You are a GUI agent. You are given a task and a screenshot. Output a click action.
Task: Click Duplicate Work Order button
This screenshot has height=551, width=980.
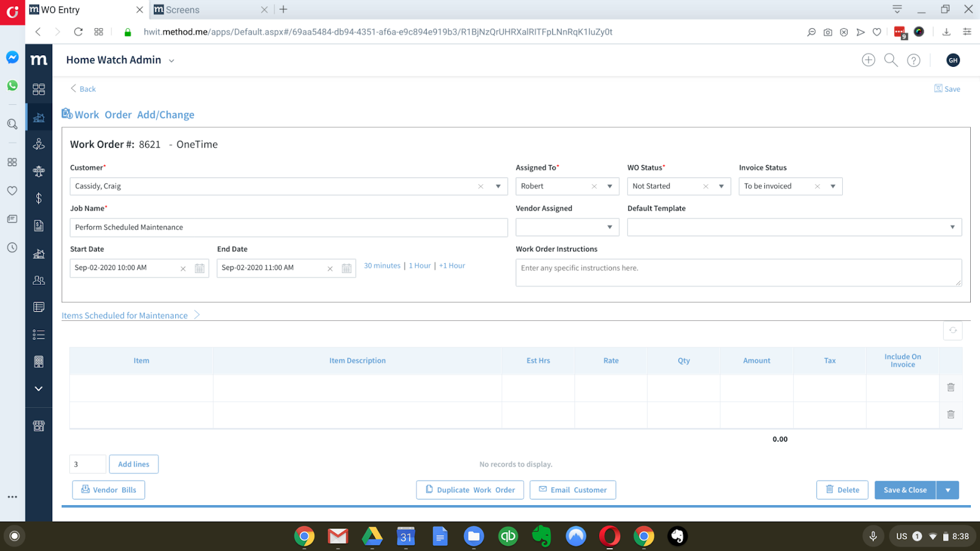[470, 490]
